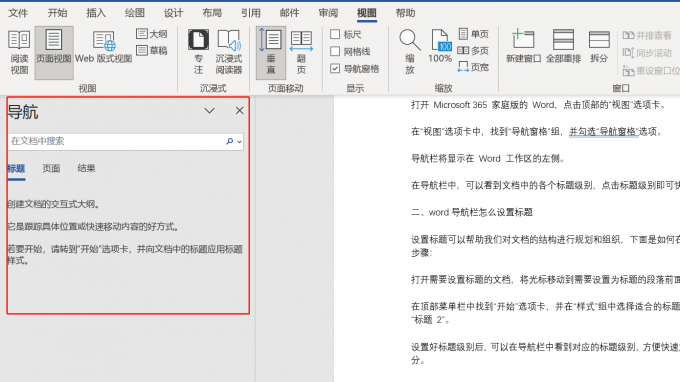Image resolution: width=680 pixels, height=382 pixels.
Task: Open the Mailings tab (邮件)
Action: (x=289, y=13)
